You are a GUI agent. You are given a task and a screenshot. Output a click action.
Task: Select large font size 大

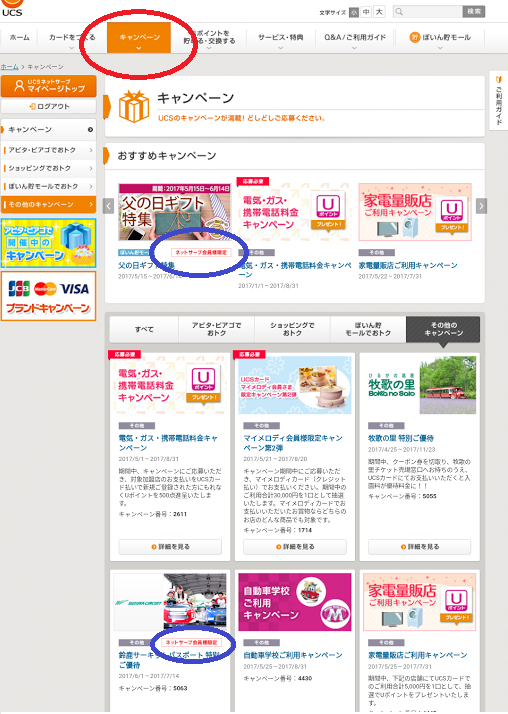click(x=379, y=12)
